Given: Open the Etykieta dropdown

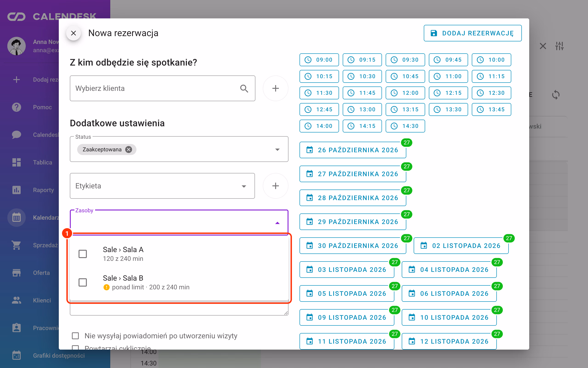Looking at the screenshot, I should click(162, 186).
